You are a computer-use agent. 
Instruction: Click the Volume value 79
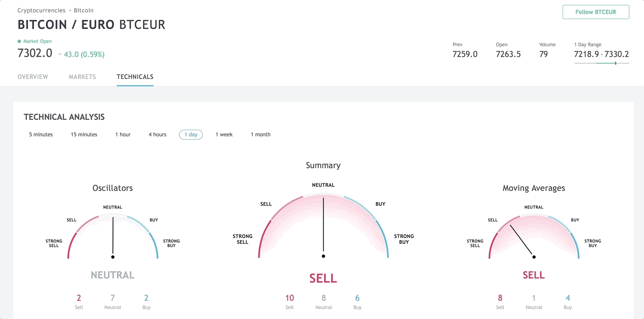click(x=544, y=54)
